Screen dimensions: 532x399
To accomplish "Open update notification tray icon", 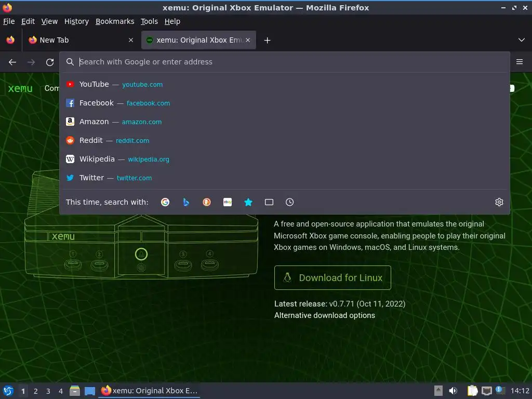I will pos(500,390).
